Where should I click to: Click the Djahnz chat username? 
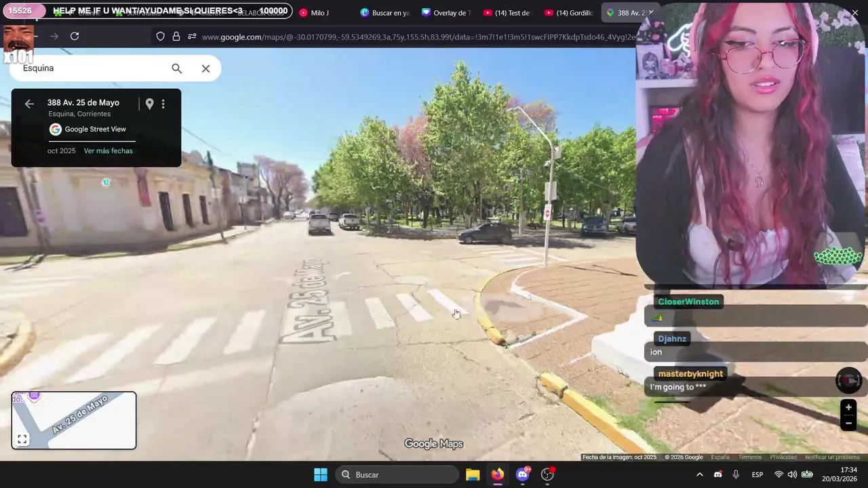(672, 339)
